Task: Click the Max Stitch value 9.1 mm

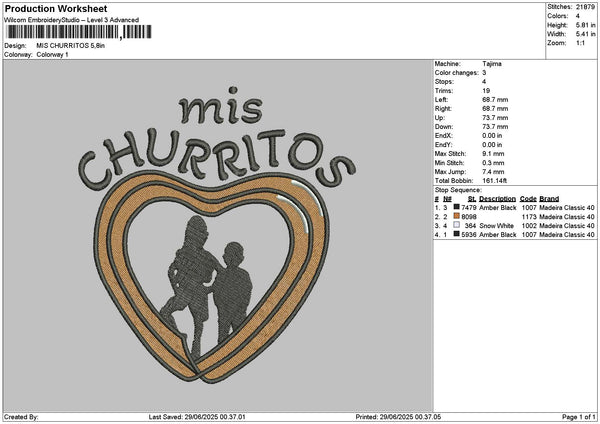Action: [493, 154]
